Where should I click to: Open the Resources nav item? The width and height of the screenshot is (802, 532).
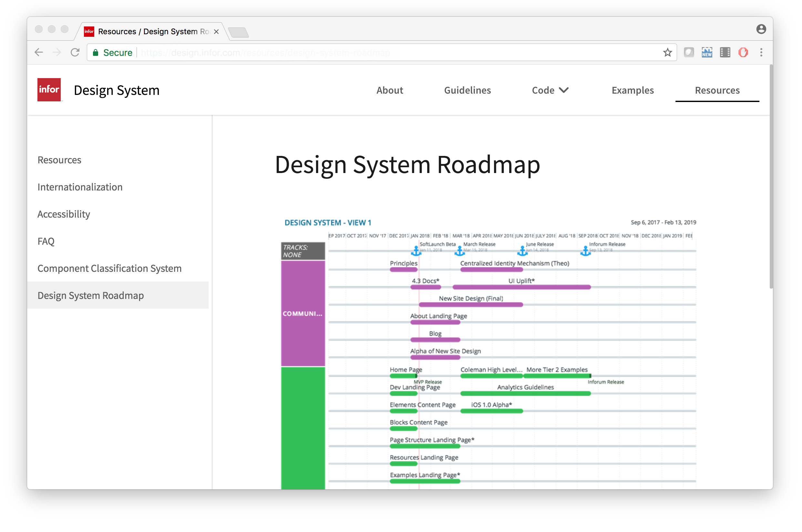pyautogui.click(x=717, y=90)
